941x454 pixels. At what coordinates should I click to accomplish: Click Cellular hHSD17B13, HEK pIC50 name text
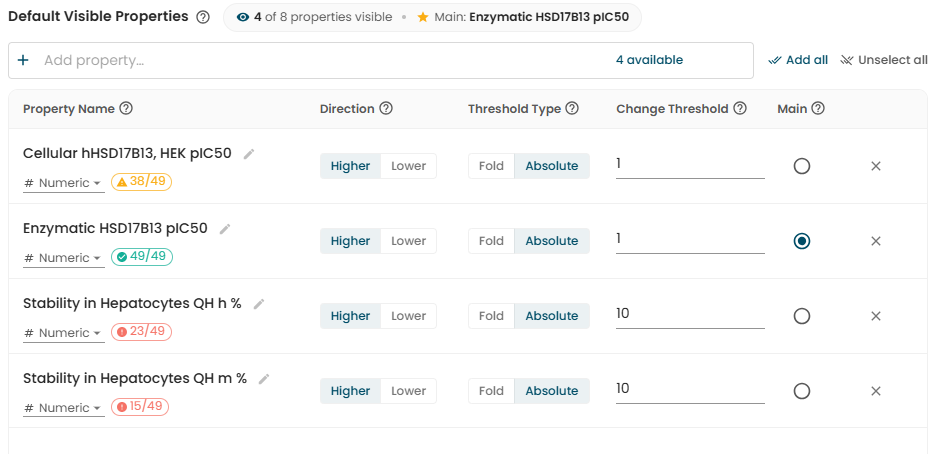pyautogui.click(x=127, y=154)
